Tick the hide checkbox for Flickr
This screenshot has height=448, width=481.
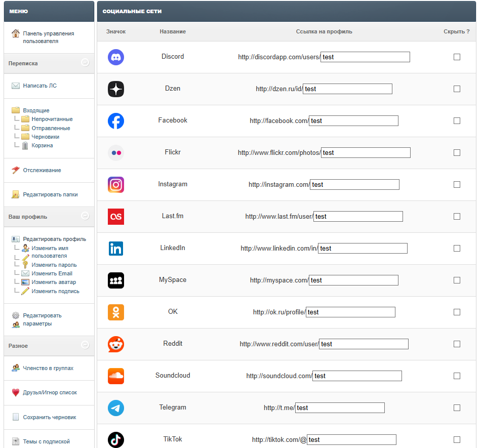point(457,153)
